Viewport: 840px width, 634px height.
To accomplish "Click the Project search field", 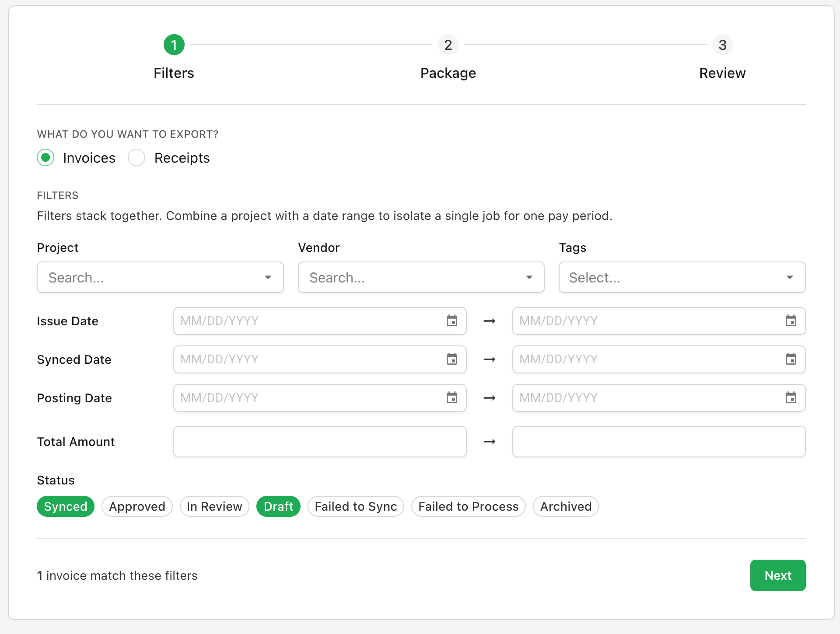I will click(x=160, y=277).
